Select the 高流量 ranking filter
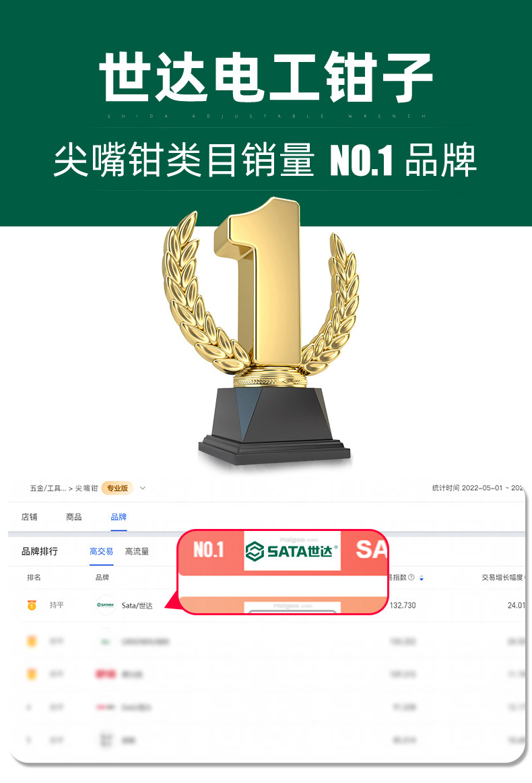Image resolution: width=532 pixels, height=783 pixels. (137, 551)
